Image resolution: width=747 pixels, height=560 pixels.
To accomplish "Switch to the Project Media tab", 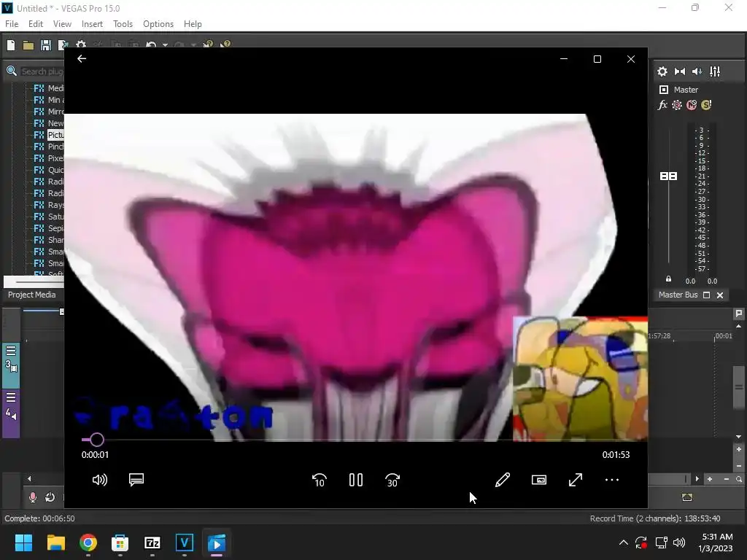I will [x=32, y=295].
